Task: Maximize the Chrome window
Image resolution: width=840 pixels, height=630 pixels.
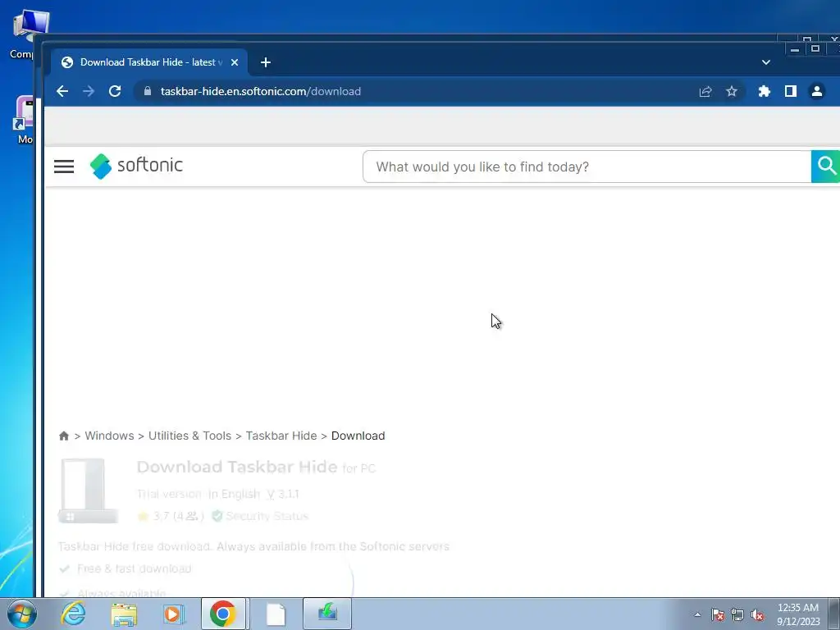Action: coord(815,48)
